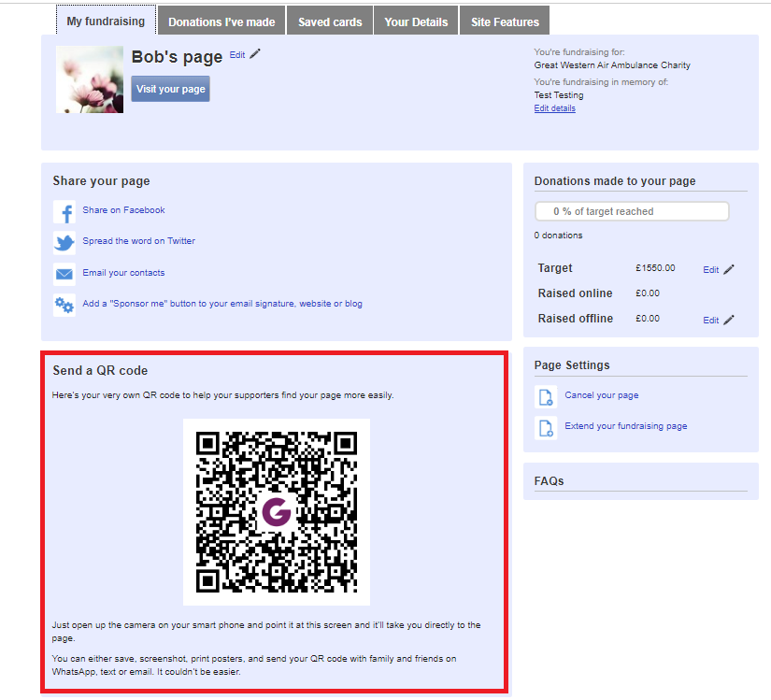The height and width of the screenshot is (700, 771).
Task: Open the Saved cards tab
Action: [x=330, y=21]
